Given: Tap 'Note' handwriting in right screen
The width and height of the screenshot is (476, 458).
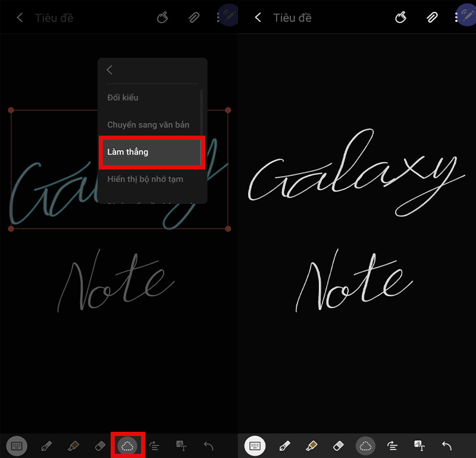Looking at the screenshot, I should click(354, 281).
